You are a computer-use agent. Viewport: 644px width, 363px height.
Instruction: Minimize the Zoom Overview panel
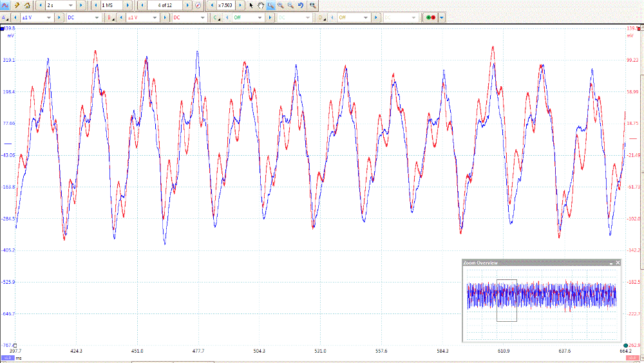coord(611,263)
